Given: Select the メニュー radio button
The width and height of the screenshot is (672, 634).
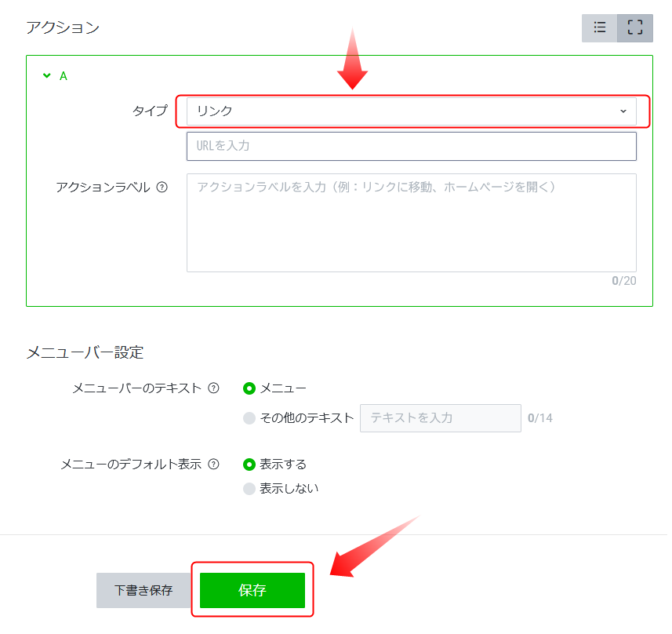Looking at the screenshot, I should pyautogui.click(x=251, y=388).
